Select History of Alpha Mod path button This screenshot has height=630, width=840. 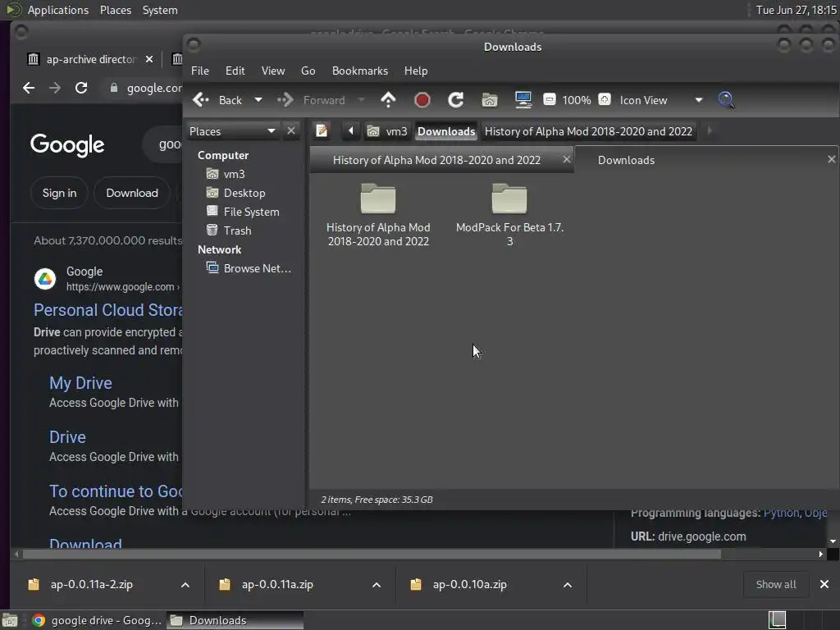coord(588,131)
